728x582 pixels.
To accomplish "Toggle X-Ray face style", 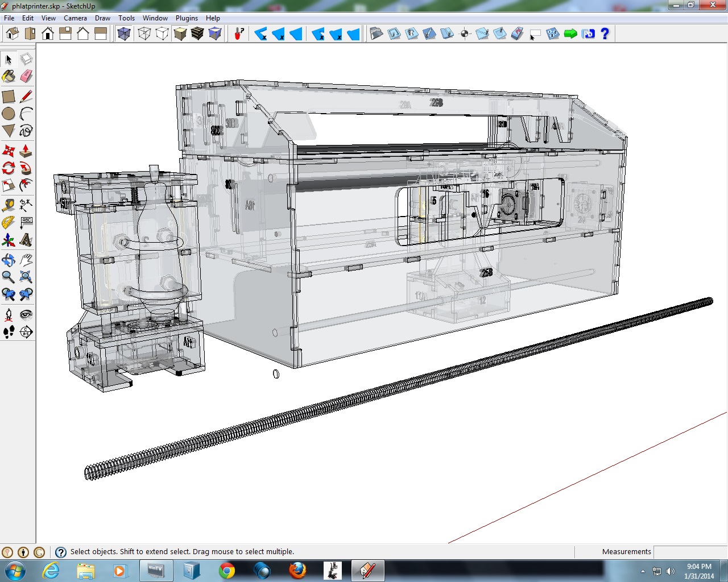I will [123, 34].
